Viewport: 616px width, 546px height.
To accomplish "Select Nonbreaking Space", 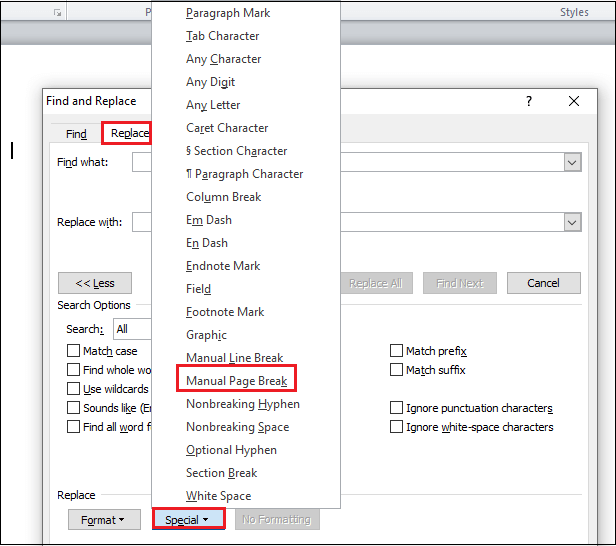I will tap(246, 427).
